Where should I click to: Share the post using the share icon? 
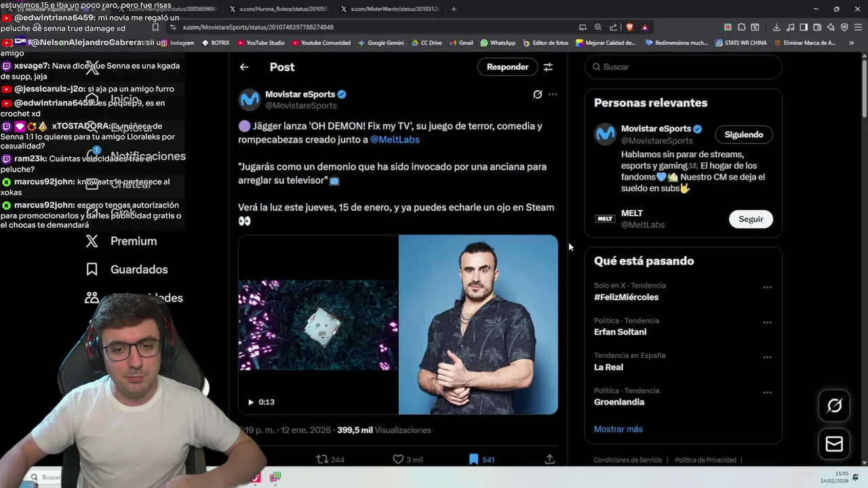pos(549,460)
